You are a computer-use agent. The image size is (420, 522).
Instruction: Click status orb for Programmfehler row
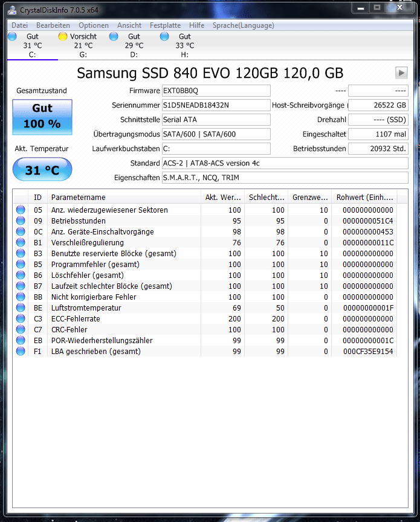[21, 264]
